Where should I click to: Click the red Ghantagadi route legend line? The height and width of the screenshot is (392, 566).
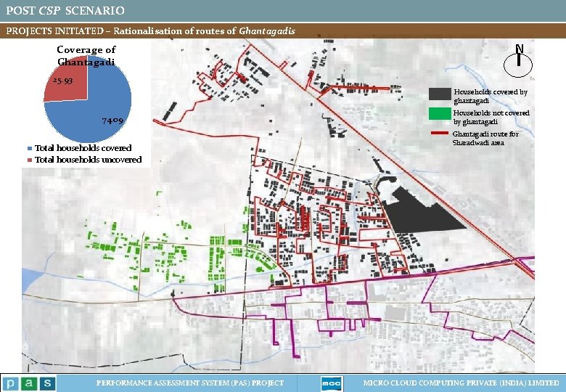coord(440,134)
